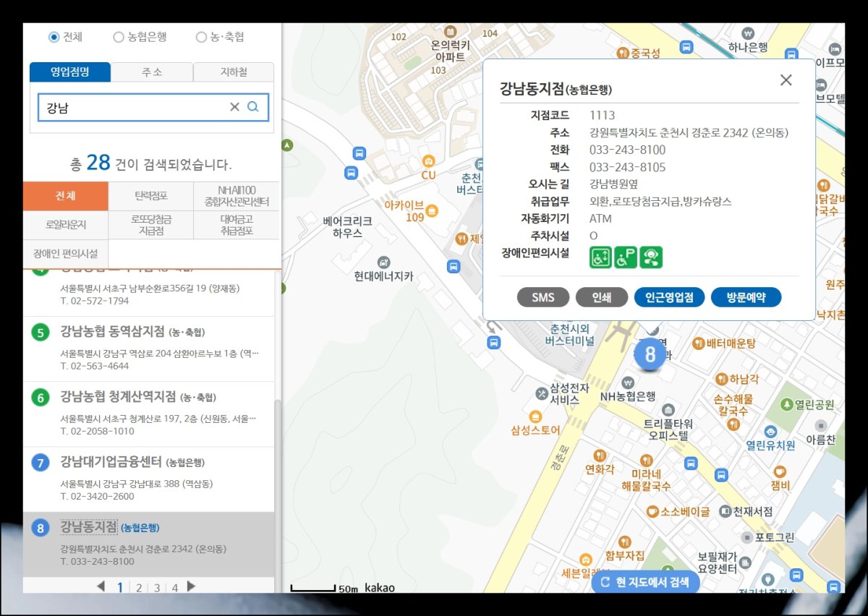This screenshot has width=868, height=616.
Task: Click the wheelchair elevator accessibility icon
Action: (x=601, y=257)
